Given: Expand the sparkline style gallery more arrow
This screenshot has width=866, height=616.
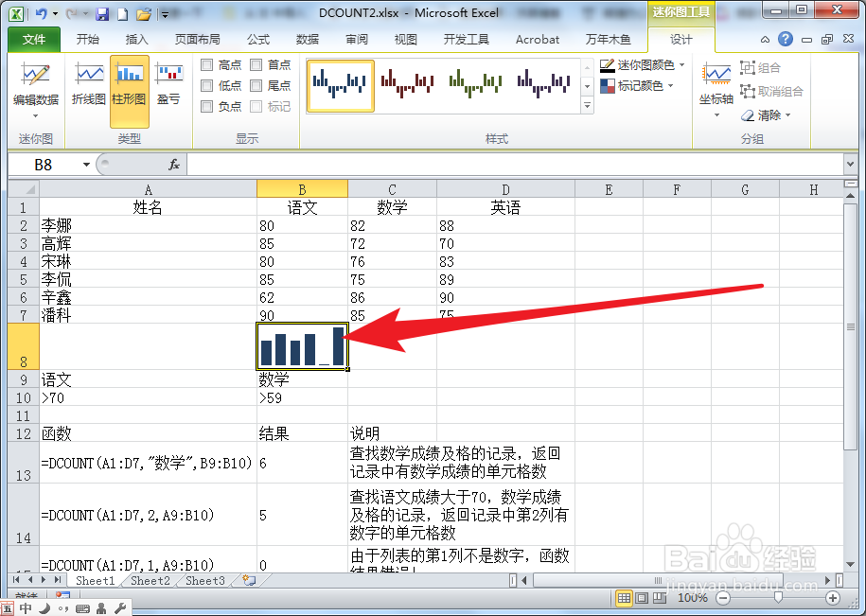Looking at the screenshot, I should (587, 105).
